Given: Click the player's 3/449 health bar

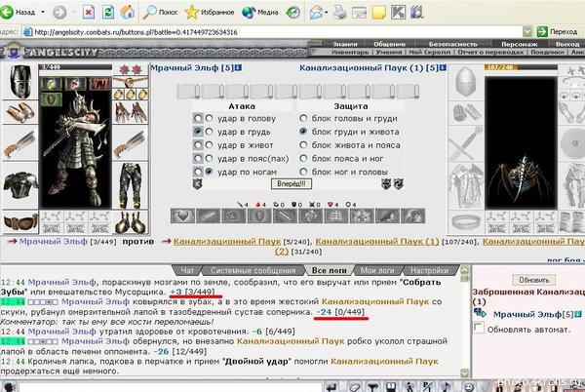Looking at the screenshot, I should coord(75,67).
